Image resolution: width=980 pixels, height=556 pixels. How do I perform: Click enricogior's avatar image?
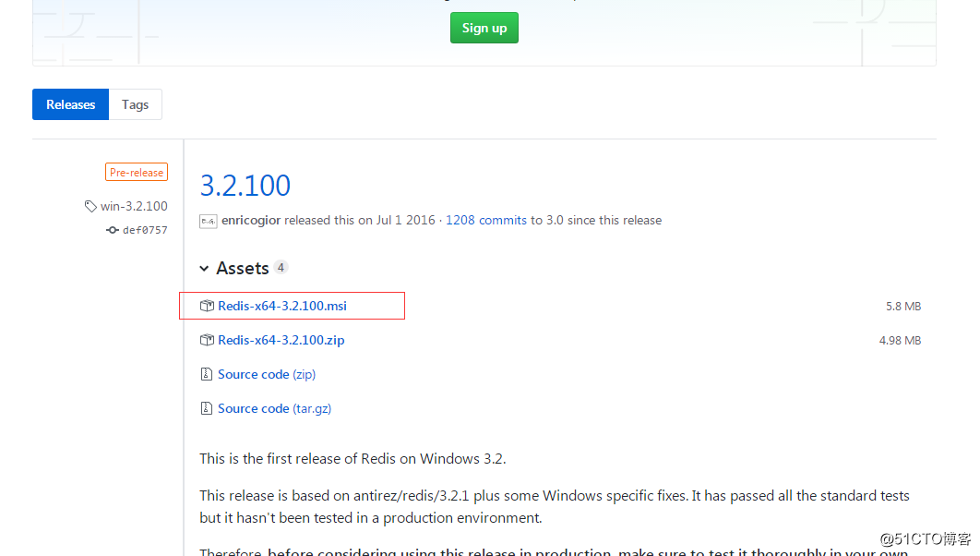[209, 221]
